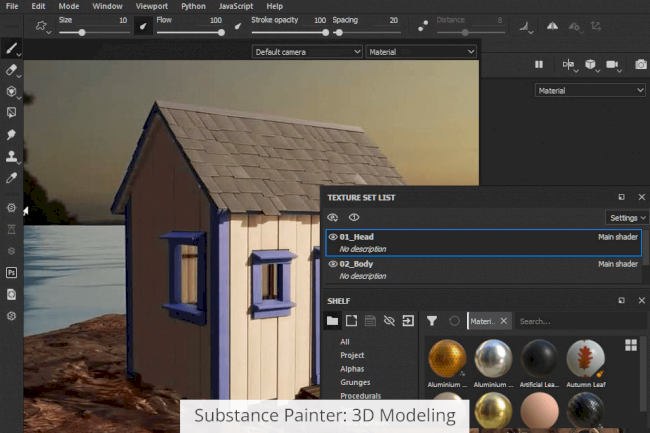The height and width of the screenshot is (433, 650).
Task: Open the JavaScript menu
Action: pos(236,6)
